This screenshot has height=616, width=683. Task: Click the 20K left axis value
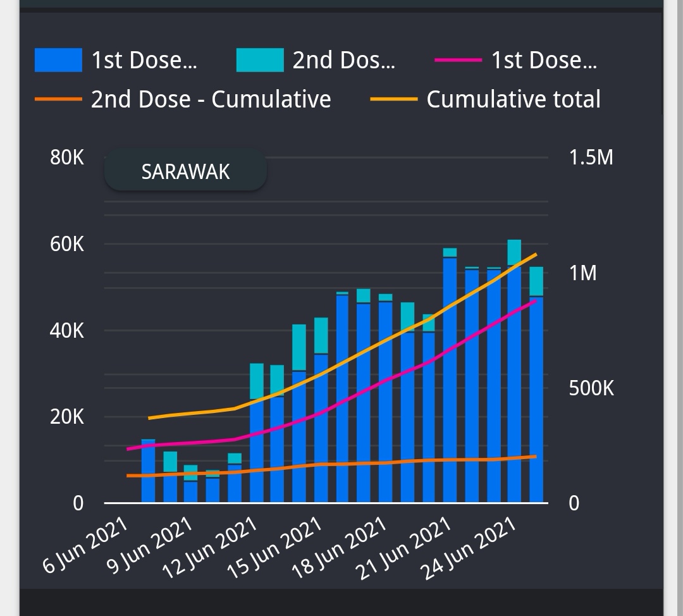point(66,417)
